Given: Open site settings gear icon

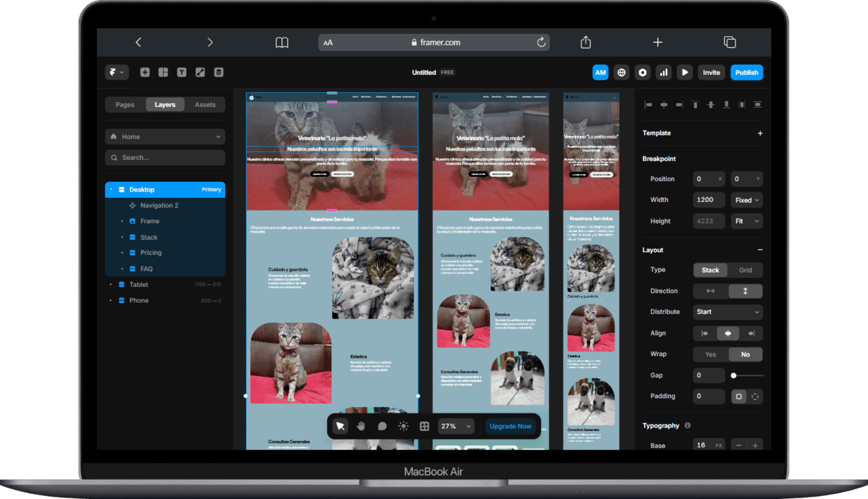Looking at the screenshot, I should pyautogui.click(x=642, y=72).
